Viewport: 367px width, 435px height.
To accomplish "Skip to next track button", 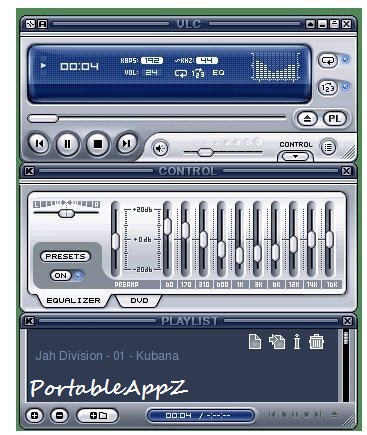I will (x=126, y=144).
